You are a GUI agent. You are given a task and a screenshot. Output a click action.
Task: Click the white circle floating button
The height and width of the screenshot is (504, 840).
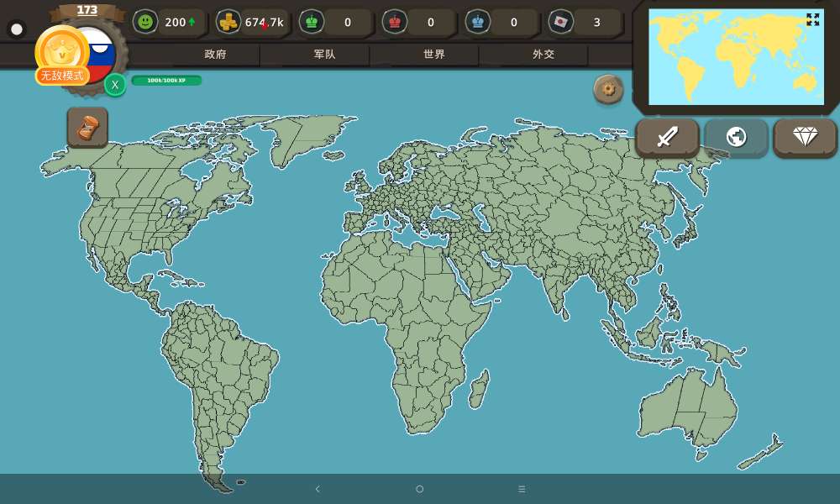click(17, 29)
